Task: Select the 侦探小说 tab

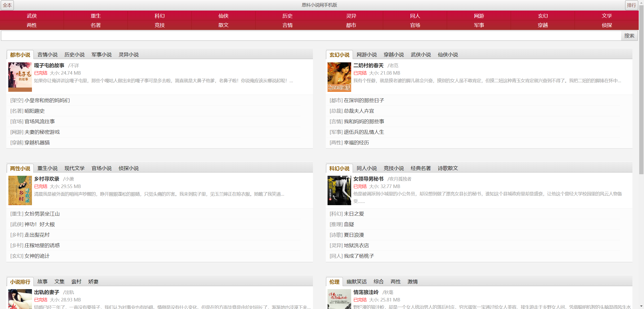Action: (129, 168)
